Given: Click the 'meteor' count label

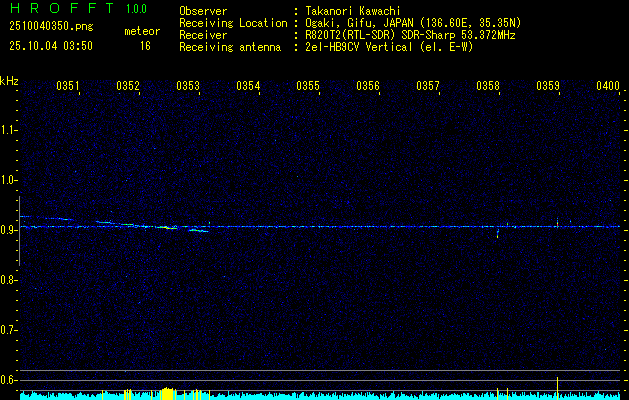Looking at the screenshot, I should pyautogui.click(x=142, y=31).
